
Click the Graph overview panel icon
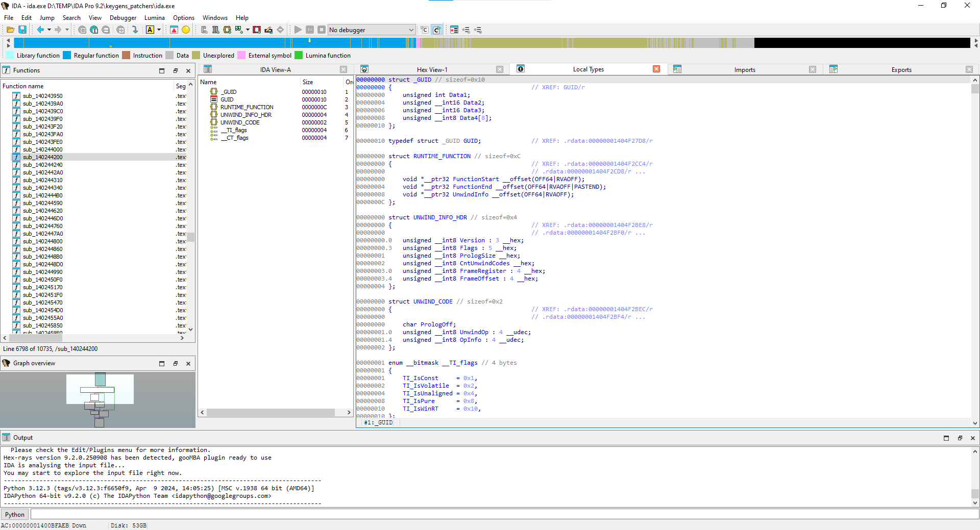point(6,363)
